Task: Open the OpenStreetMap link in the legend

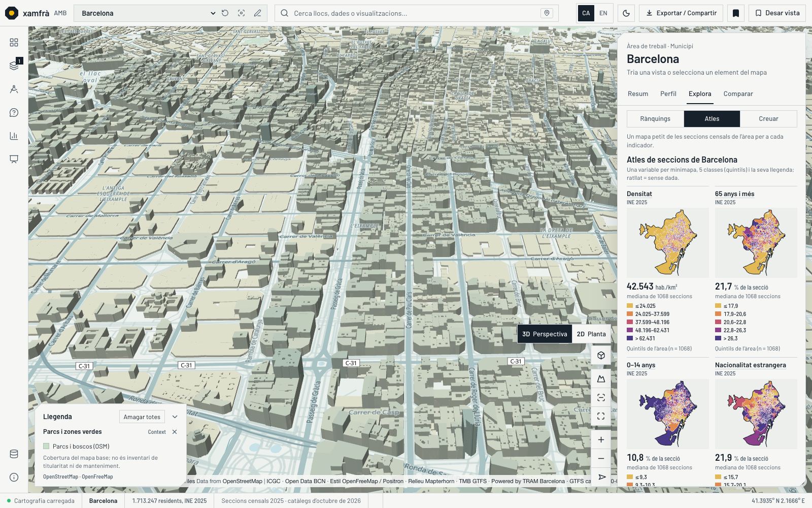Action: coord(60,477)
